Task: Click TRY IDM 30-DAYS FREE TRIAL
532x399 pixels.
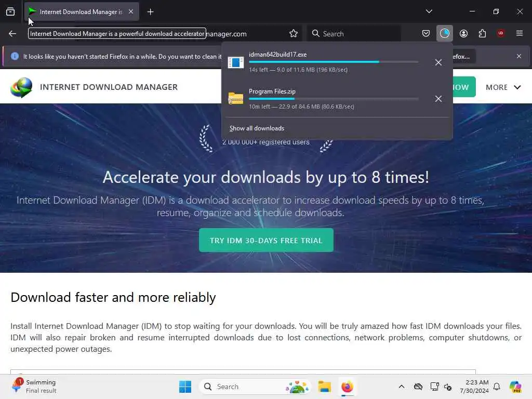Action: [x=266, y=240]
